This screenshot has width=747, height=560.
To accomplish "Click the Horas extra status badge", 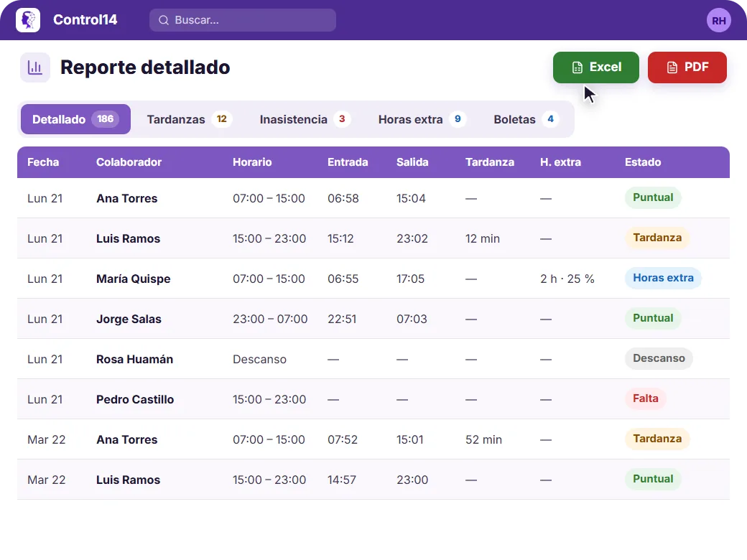I will 663,278.
